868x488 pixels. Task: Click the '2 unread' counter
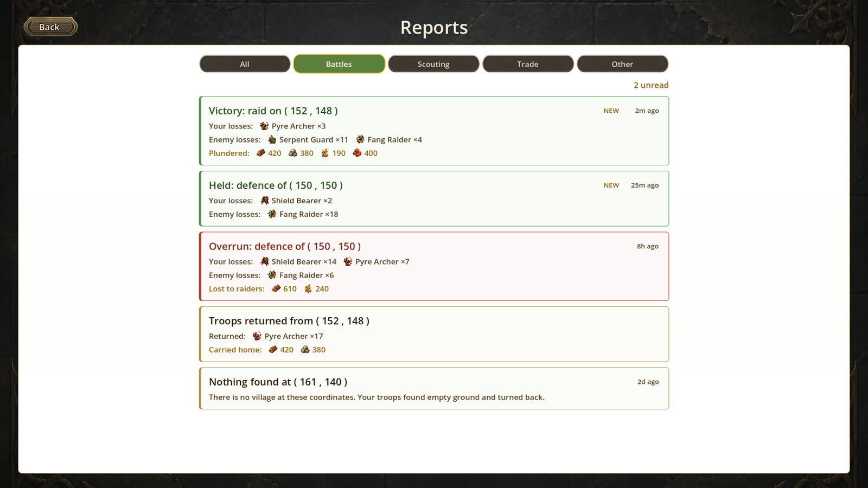click(x=651, y=85)
